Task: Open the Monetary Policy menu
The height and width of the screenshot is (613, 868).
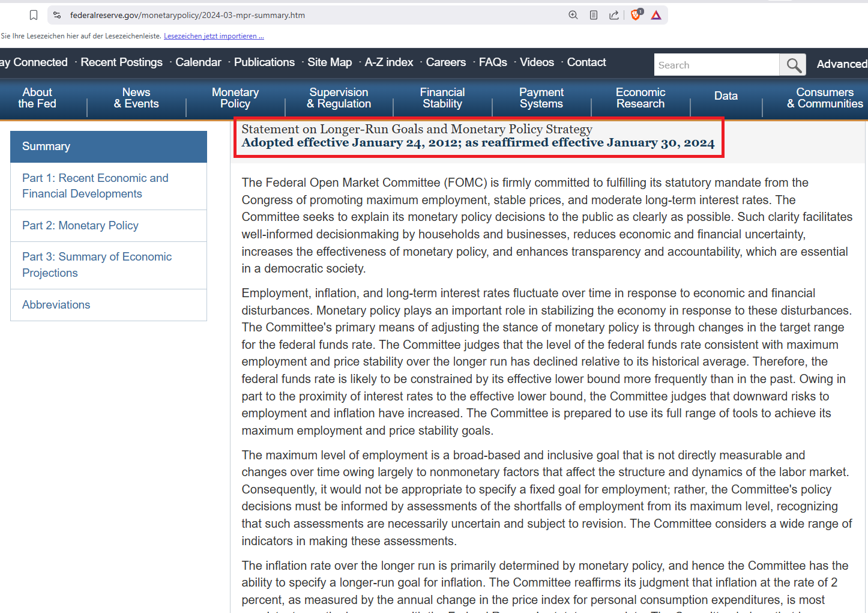Action: [x=235, y=98]
